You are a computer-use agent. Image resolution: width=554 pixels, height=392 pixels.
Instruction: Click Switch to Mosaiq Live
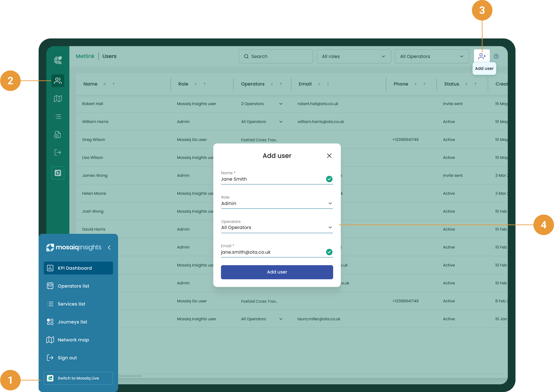(x=78, y=378)
